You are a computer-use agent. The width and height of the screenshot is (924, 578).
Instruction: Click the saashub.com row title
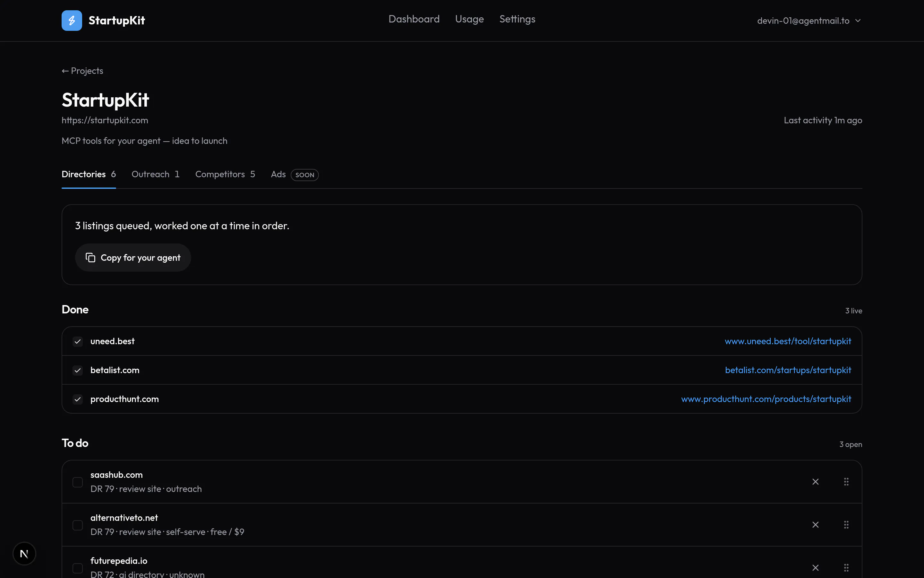pos(116,475)
